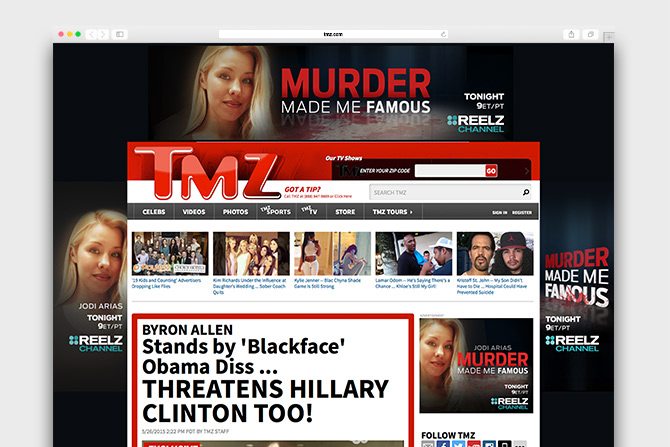Open Byron Allen 'Blackface' headline story

[265, 374]
